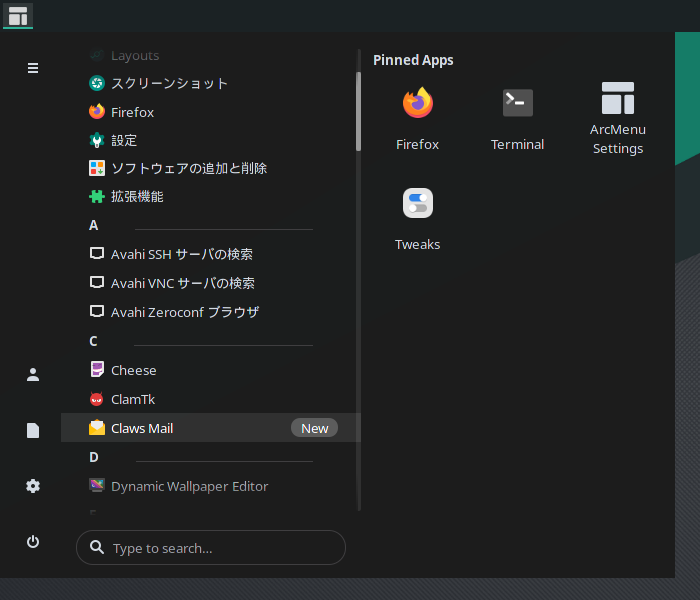Click the Pinned Apps heading

pos(413,60)
